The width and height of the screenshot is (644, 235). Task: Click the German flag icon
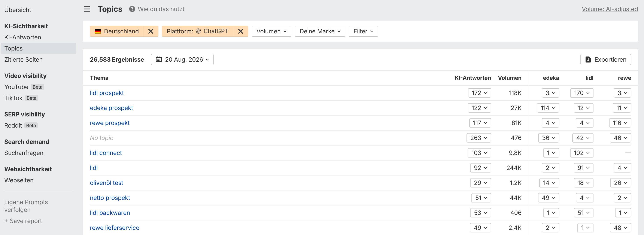(x=97, y=31)
